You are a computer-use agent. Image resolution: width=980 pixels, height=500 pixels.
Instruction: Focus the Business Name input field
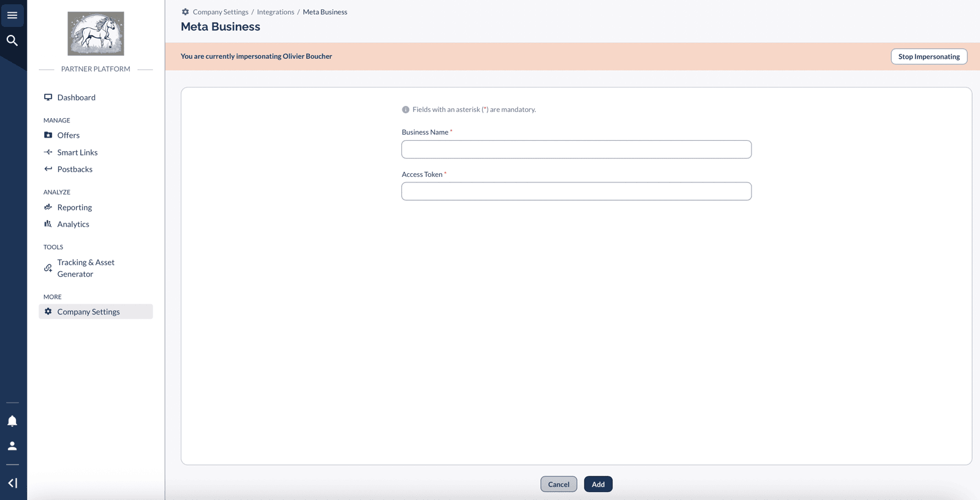(x=576, y=149)
